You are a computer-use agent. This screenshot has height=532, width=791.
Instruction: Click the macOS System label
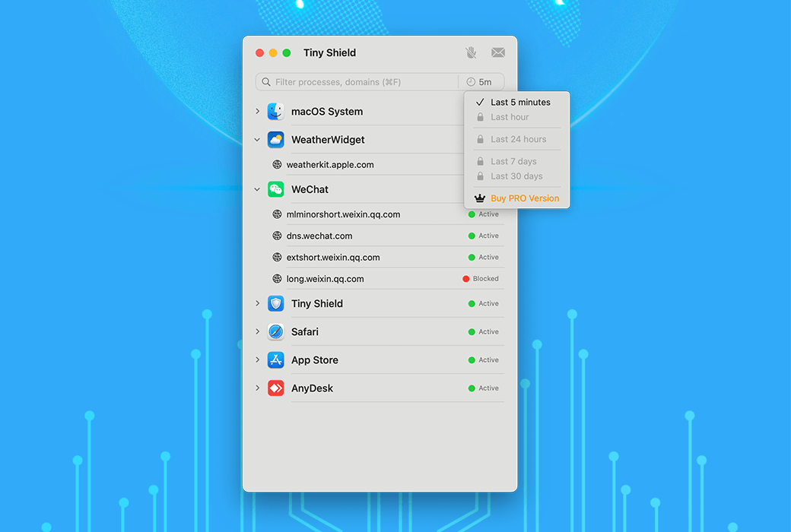click(x=327, y=112)
